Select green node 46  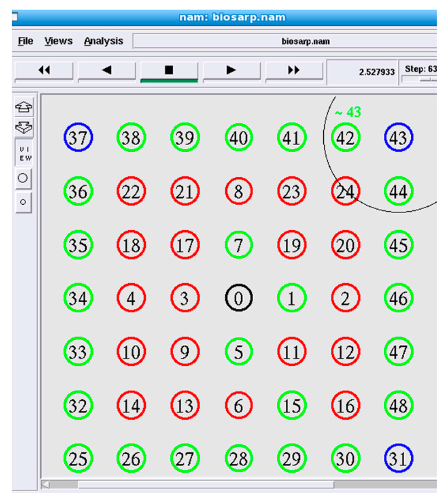click(399, 298)
